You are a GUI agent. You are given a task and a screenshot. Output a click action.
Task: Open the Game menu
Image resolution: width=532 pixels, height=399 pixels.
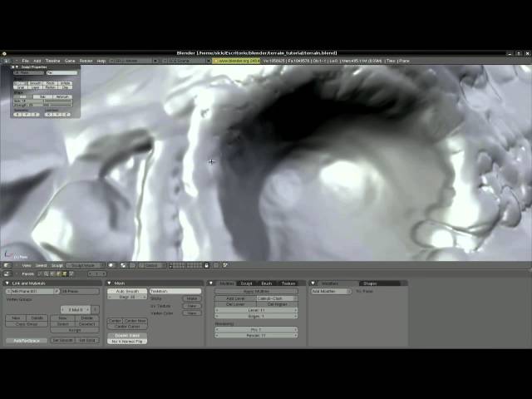pos(70,61)
